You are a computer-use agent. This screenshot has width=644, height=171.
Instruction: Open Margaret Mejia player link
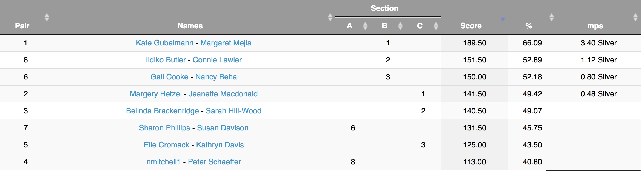(x=226, y=43)
